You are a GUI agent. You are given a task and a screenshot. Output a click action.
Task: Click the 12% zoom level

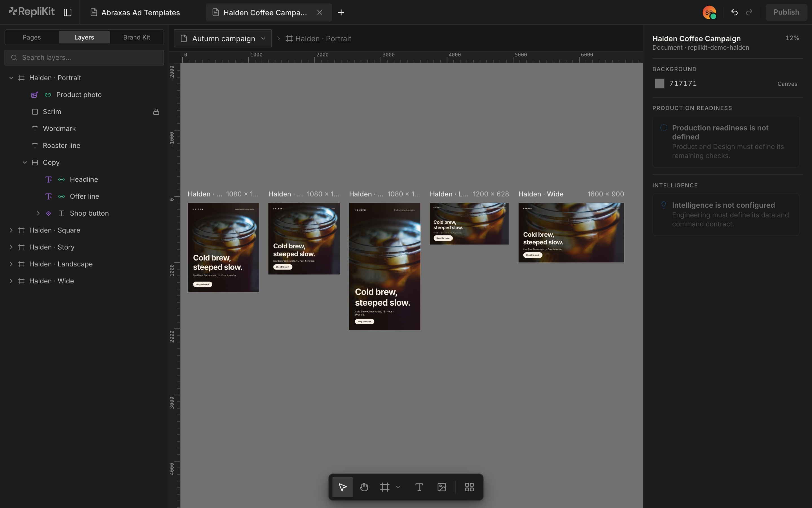tap(792, 38)
